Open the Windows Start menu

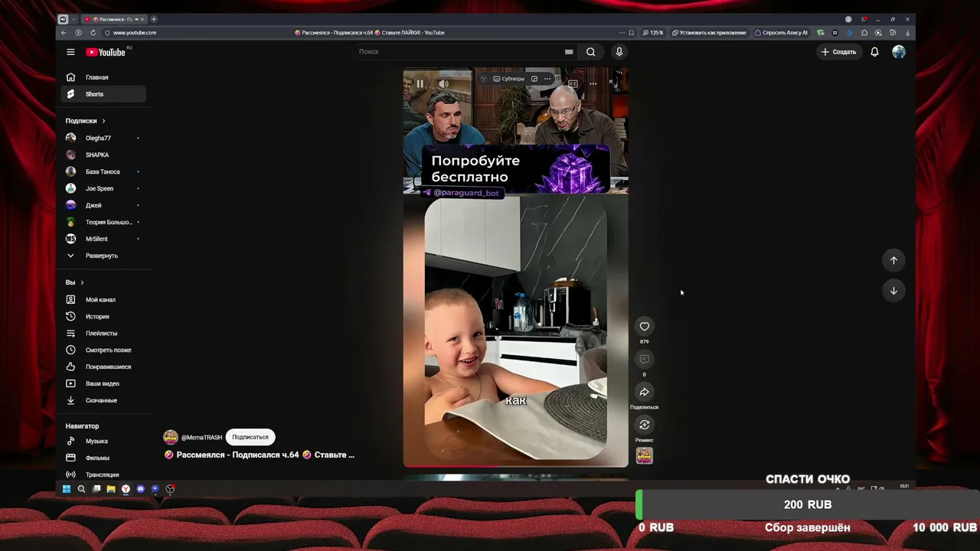67,489
